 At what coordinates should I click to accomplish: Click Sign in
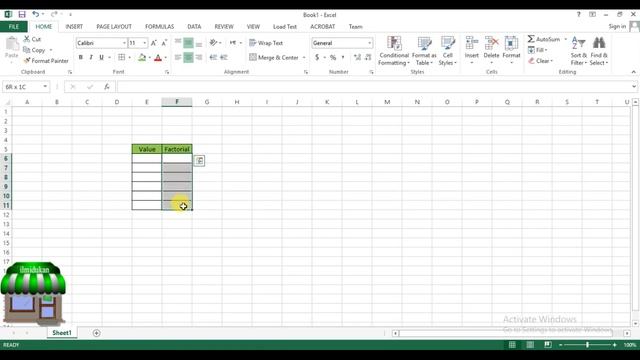[x=617, y=27]
